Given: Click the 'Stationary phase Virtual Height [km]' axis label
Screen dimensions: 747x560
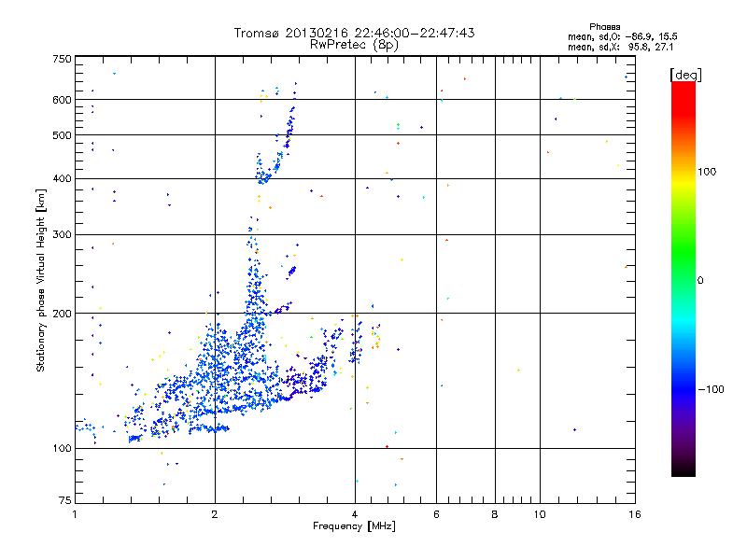Looking at the screenshot, I should 40,281.
